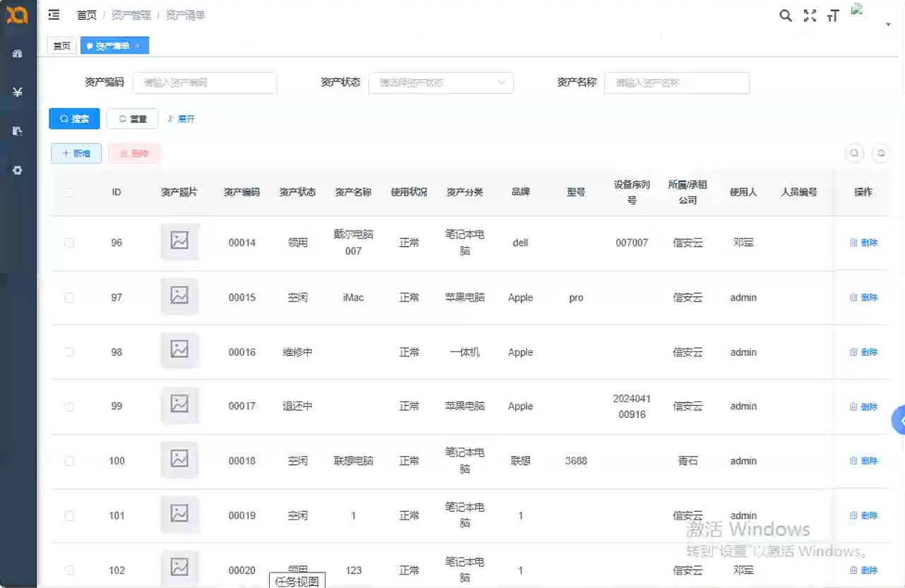Collapse the sidebar with the hamburger icon
Image resolution: width=905 pixels, height=588 pixels.
tap(54, 15)
